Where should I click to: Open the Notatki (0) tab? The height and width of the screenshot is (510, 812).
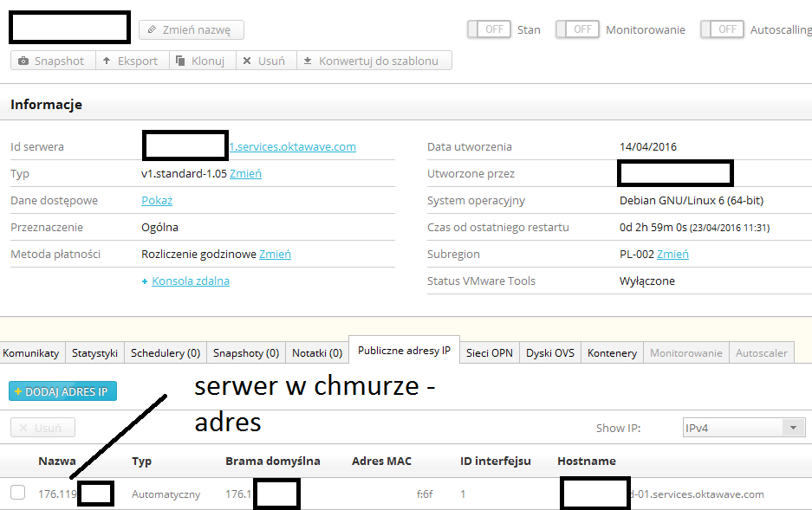(317, 352)
